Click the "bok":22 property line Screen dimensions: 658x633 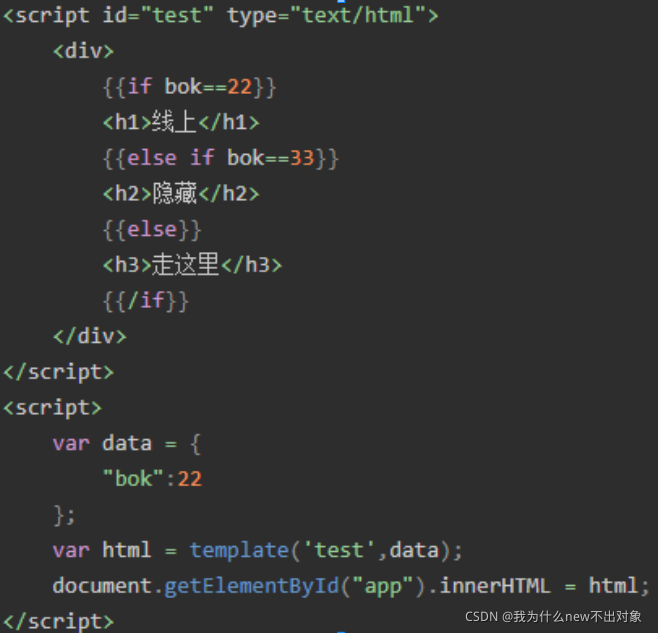152,479
